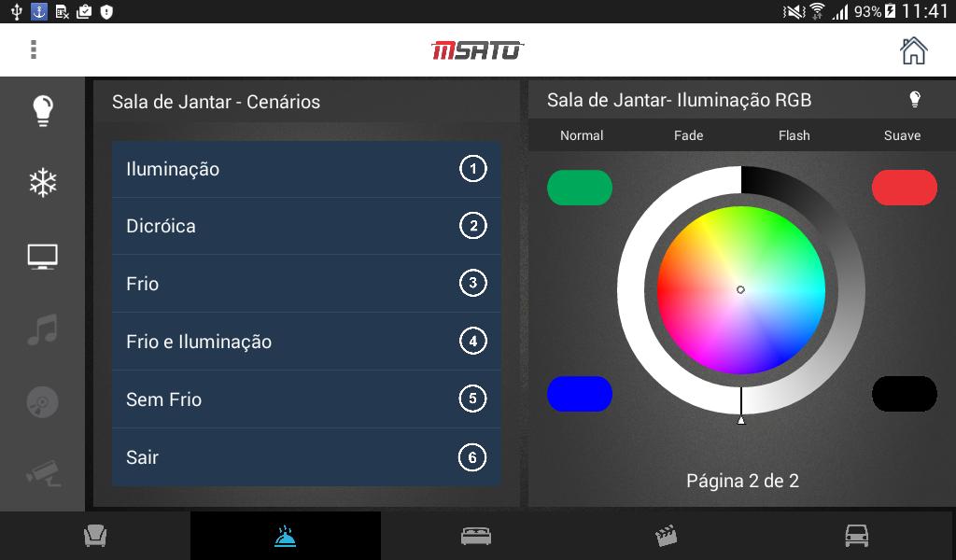Select the dining room cloche tab
This screenshot has width=956, height=560.
point(285,536)
